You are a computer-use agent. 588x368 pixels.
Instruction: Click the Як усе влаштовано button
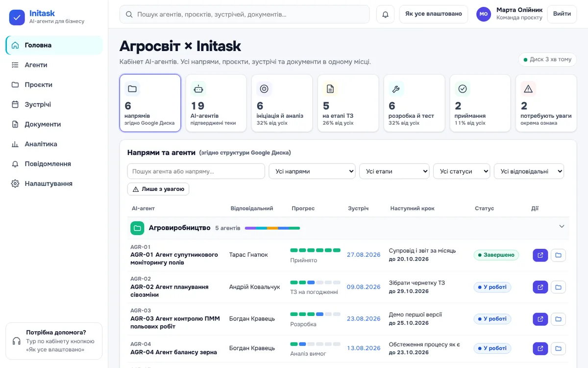(x=434, y=14)
